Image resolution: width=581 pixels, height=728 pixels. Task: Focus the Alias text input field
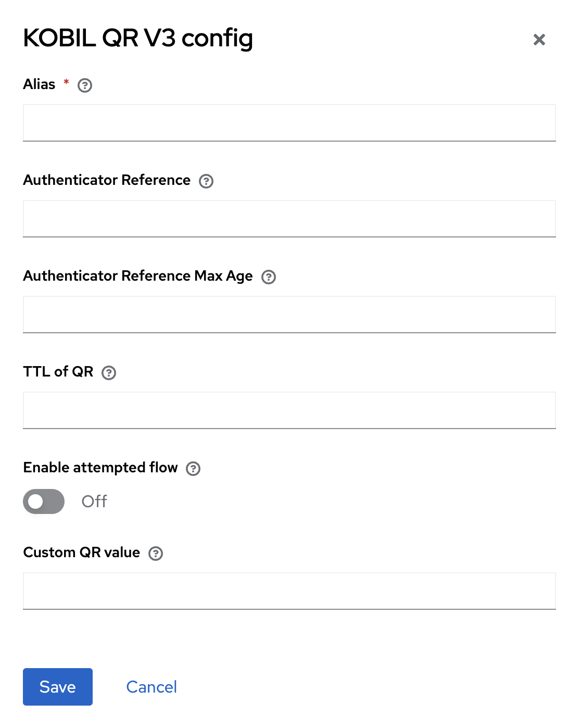[289, 123]
